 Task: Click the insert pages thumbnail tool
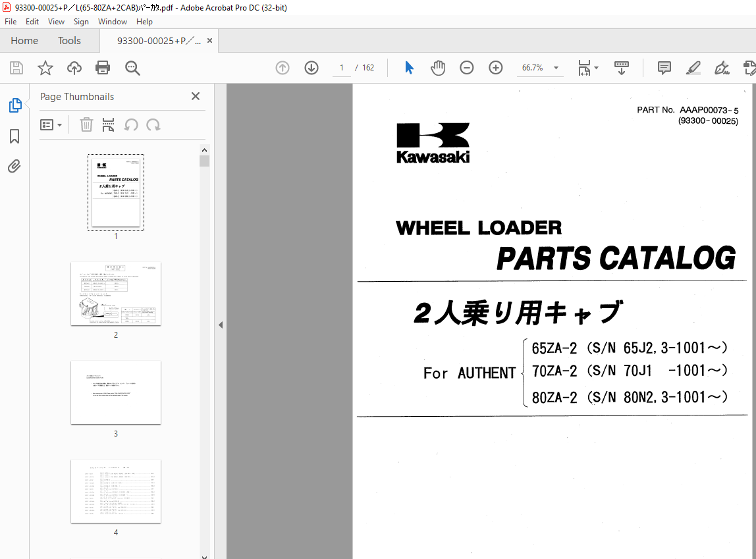109,125
